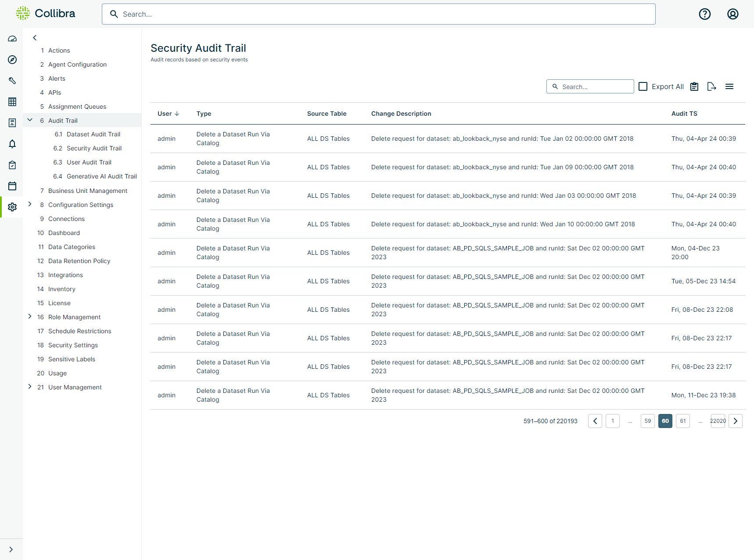The width and height of the screenshot is (754, 560).
Task: Open Dashboard menu item
Action: pyautogui.click(x=64, y=233)
